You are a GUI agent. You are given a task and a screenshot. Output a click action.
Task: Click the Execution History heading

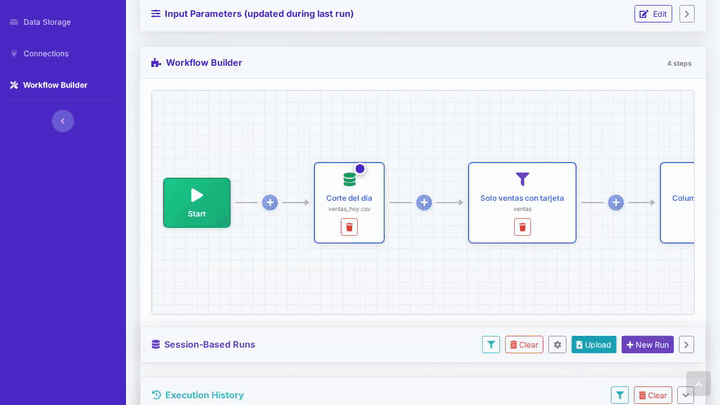(x=204, y=395)
